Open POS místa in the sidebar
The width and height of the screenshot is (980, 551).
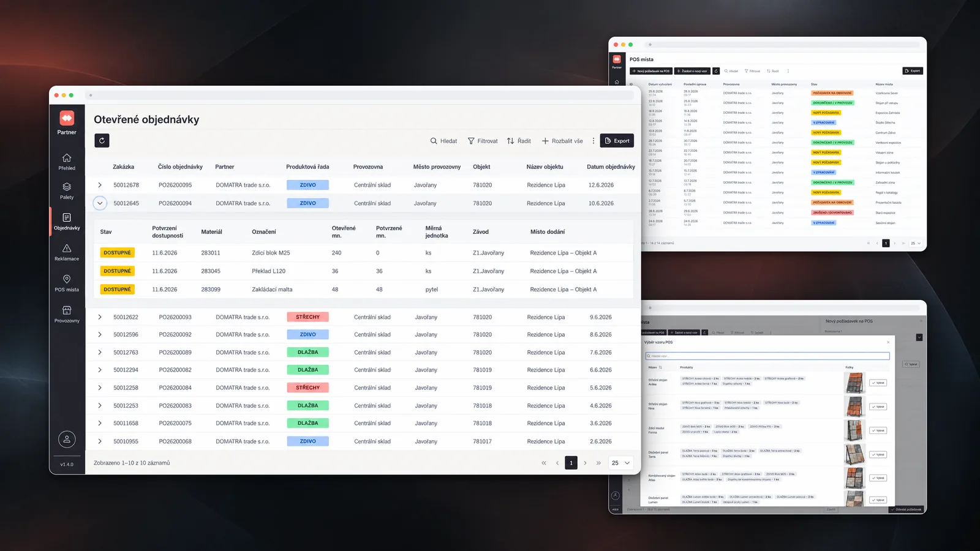tap(67, 283)
